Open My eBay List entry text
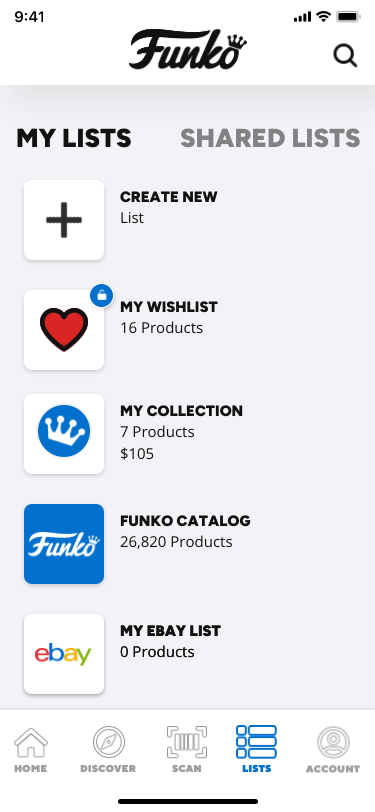This screenshot has height=812, width=375. click(x=170, y=641)
